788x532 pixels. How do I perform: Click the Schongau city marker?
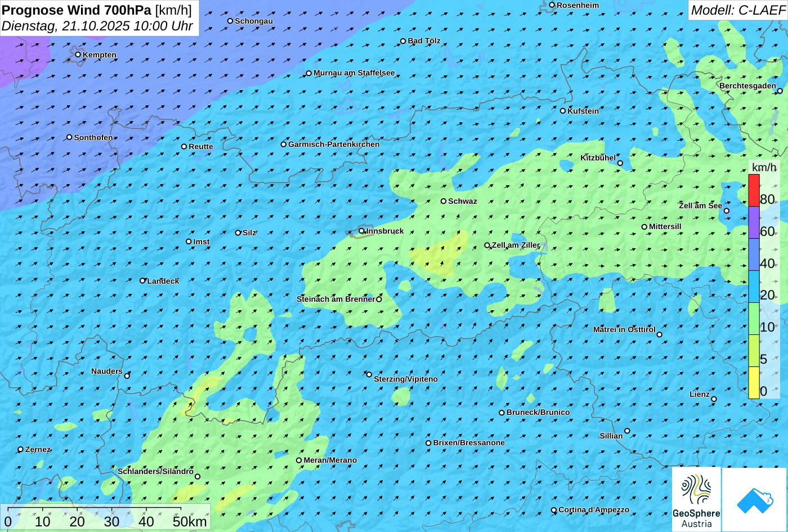230,21
